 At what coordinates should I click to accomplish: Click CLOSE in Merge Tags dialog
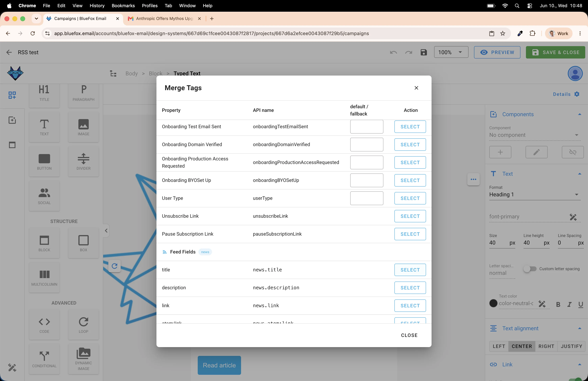tap(409, 335)
